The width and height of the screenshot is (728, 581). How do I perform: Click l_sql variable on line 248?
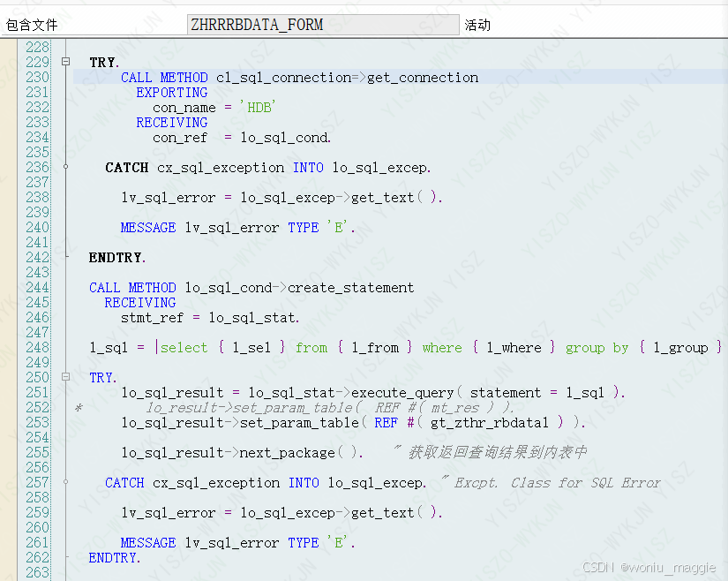point(109,348)
